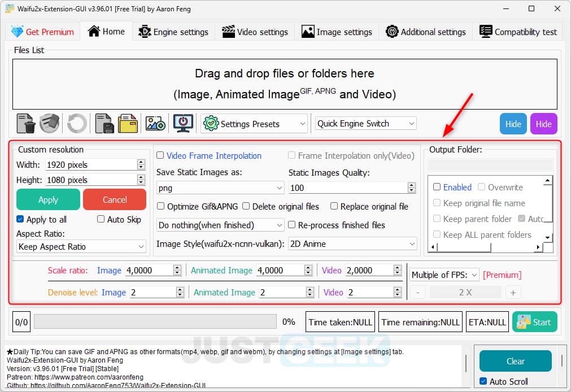Click the green Apply button
571x392 pixels.
tap(48, 199)
